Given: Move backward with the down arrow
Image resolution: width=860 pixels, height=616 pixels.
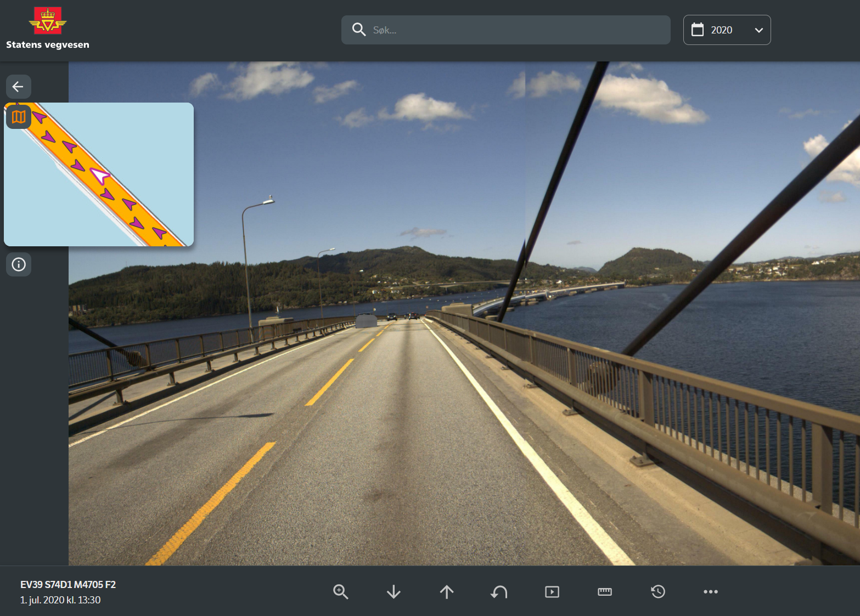Looking at the screenshot, I should (x=394, y=591).
